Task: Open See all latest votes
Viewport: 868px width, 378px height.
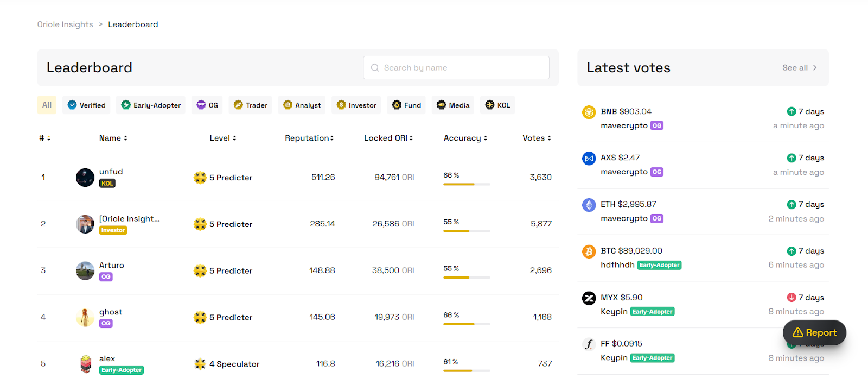Action: (800, 68)
